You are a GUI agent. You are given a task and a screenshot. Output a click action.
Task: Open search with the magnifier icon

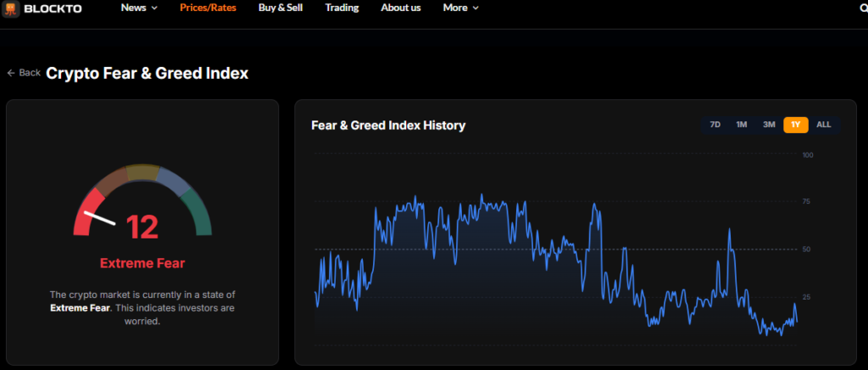(x=864, y=8)
